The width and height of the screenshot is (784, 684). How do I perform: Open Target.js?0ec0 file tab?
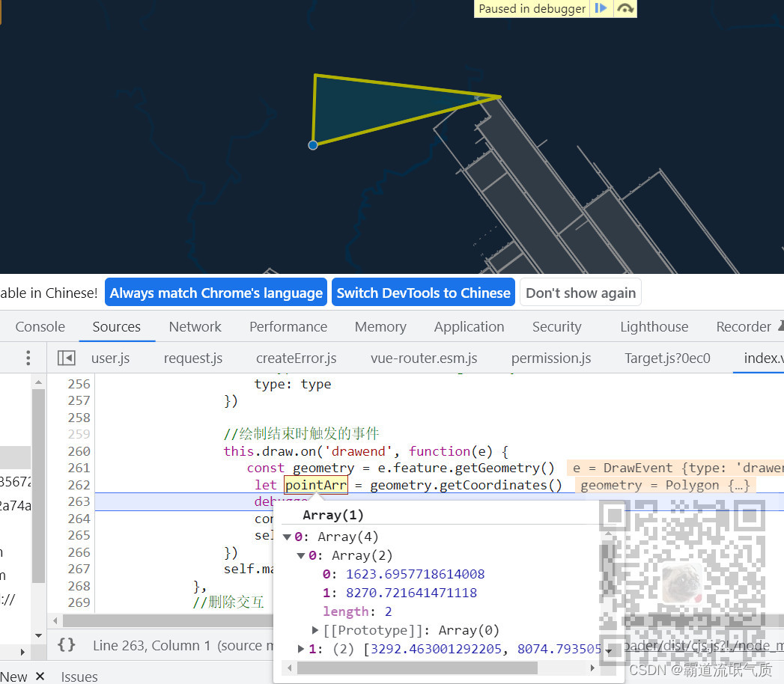[x=667, y=358]
